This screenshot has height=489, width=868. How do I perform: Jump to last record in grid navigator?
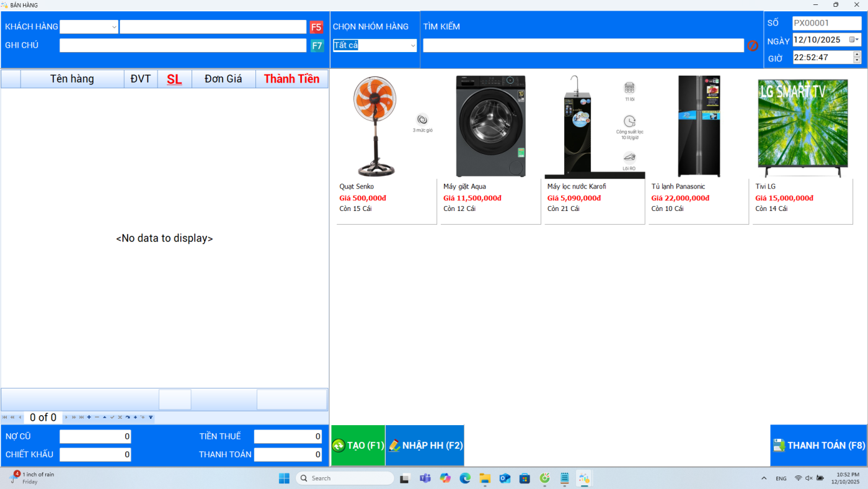pyautogui.click(x=81, y=418)
